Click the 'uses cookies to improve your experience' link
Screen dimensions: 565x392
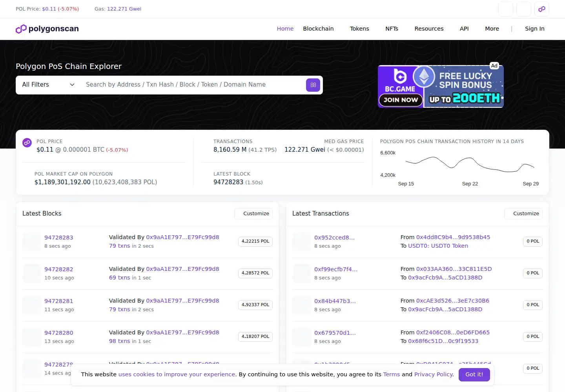(177, 374)
